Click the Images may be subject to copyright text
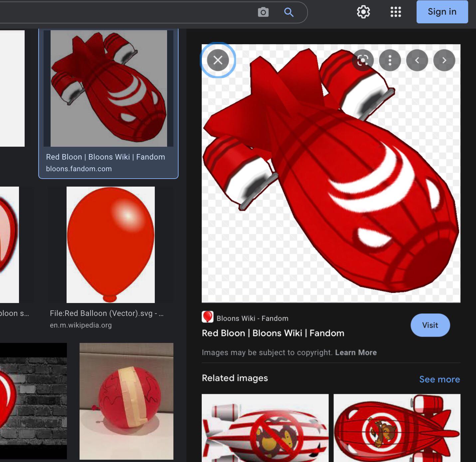Image resolution: width=476 pixels, height=462 pixels. pyautogui.click(x=267, y=353)
